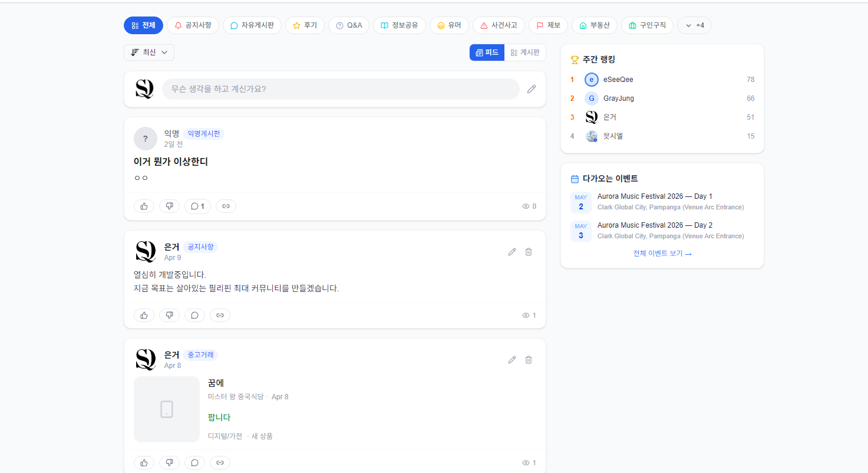Edit the 공지사항 post by 은거

point(512,252)
